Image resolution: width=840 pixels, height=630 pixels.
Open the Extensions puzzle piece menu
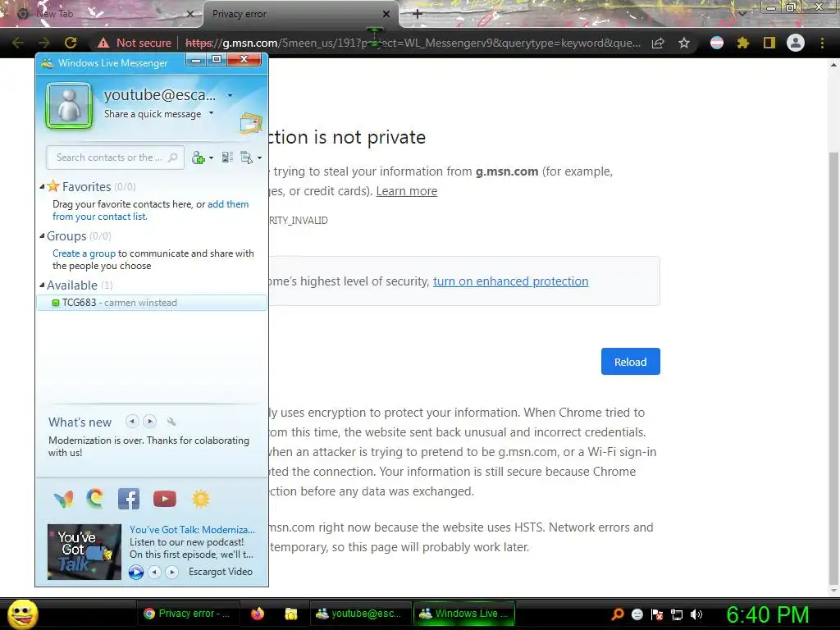click(x=742, y=43)
